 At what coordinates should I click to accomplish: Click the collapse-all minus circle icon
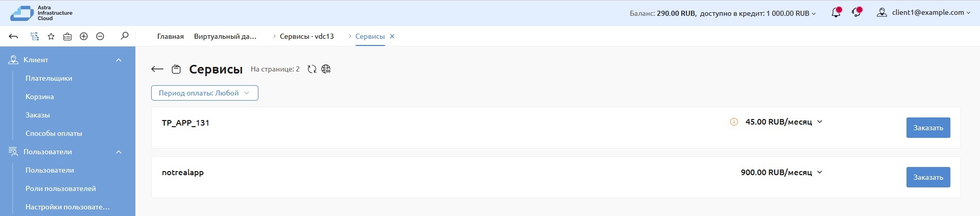click(100, 36)
